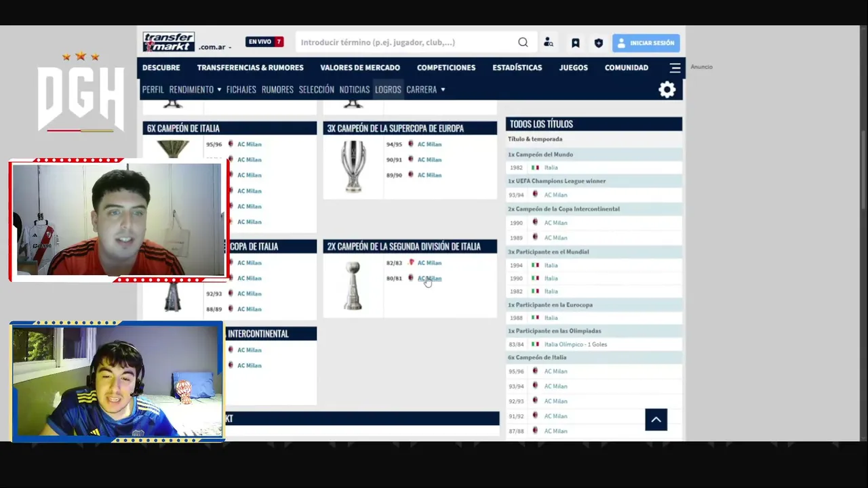Click AC Milan crest in 89/90 Supercopa row

point(410,175)
